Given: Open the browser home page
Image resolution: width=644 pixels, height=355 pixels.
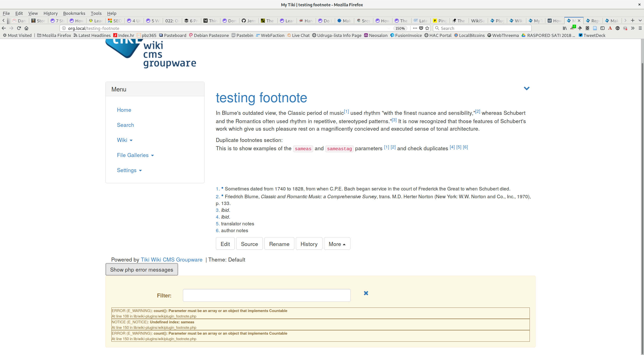Looking at the screenshot, I should pyautogui.click(x=26, y=28).
